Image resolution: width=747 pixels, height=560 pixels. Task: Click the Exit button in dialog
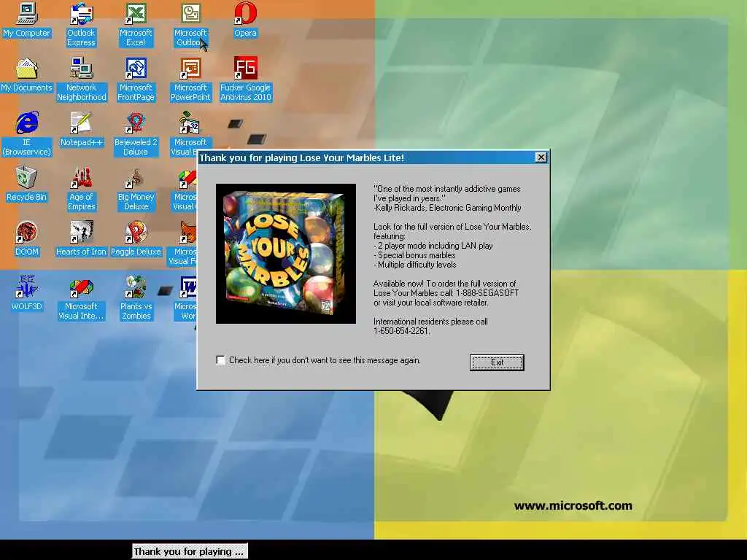point(497,362)
